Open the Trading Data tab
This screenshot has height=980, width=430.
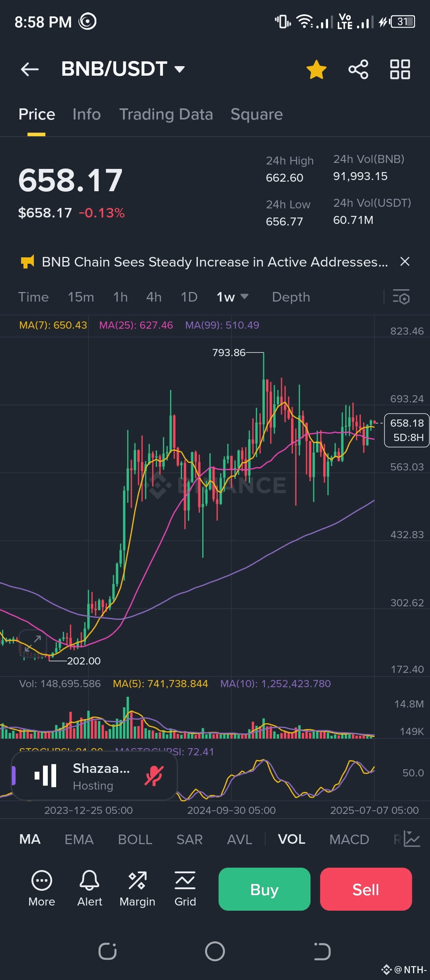(166, 114)
